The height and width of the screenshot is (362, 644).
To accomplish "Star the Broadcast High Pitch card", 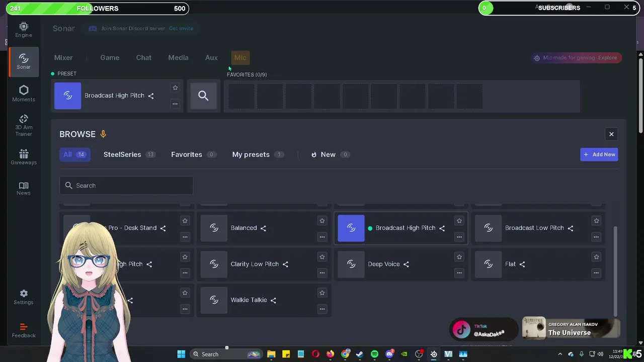I will pyautogui.click(x=459, y=220).
